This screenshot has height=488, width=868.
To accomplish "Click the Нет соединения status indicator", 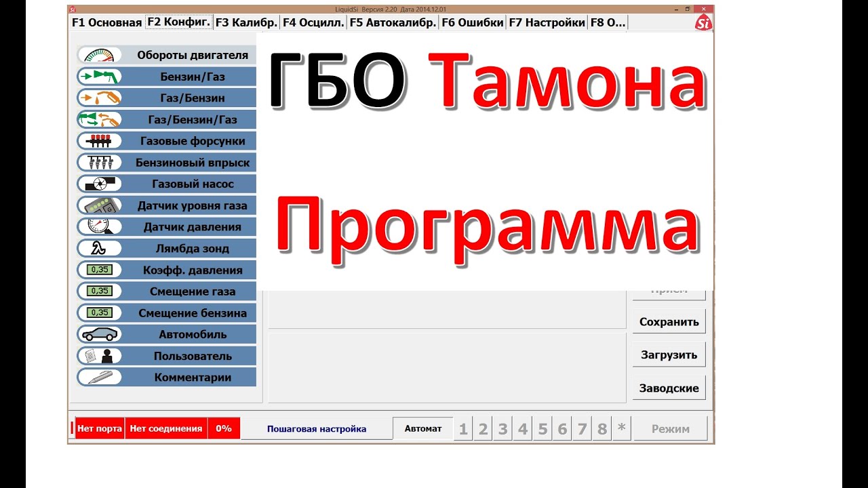I will click(x=166, y=428).
